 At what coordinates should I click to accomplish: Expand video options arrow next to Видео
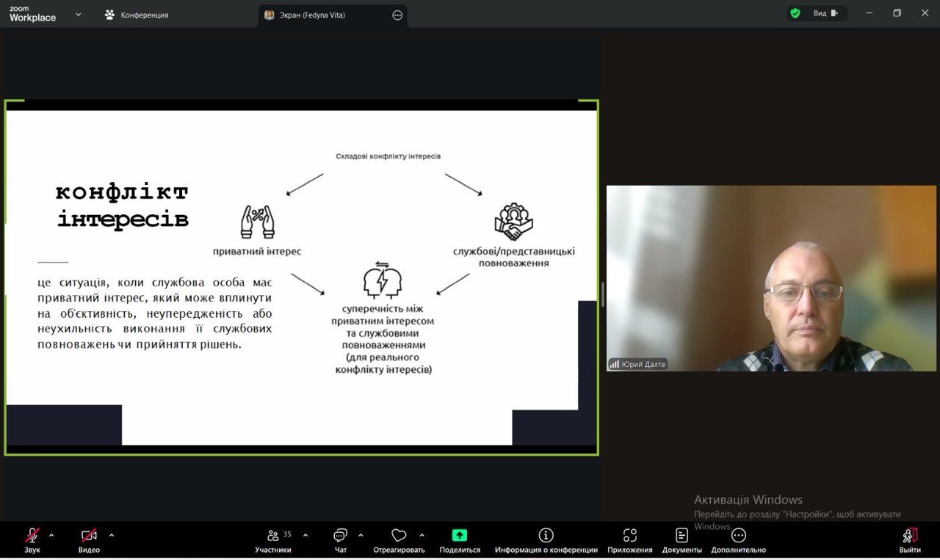[x=112, y=535]
